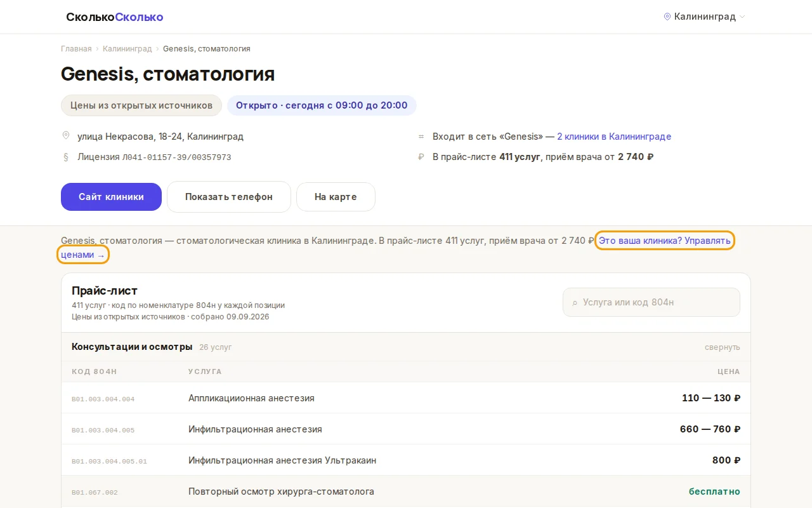Click the address pin icon near улица Некрасова
The width and height of the screenshot is (812, 508).
66,136
